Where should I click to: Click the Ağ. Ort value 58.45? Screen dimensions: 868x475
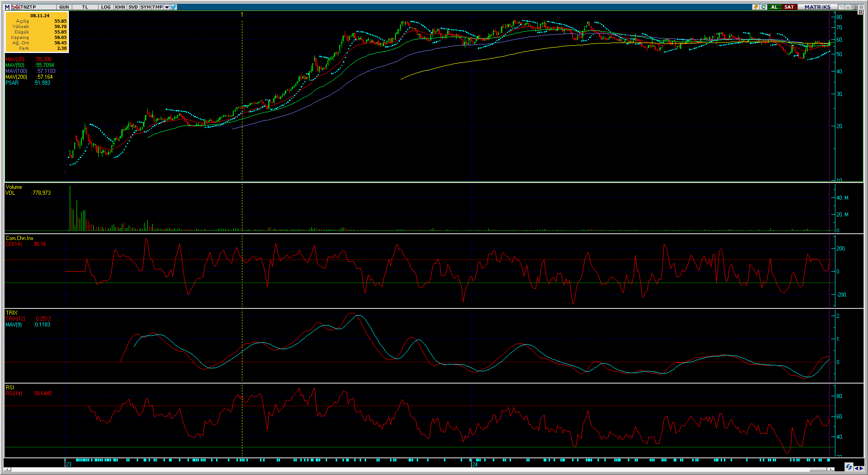coord(60,43)
